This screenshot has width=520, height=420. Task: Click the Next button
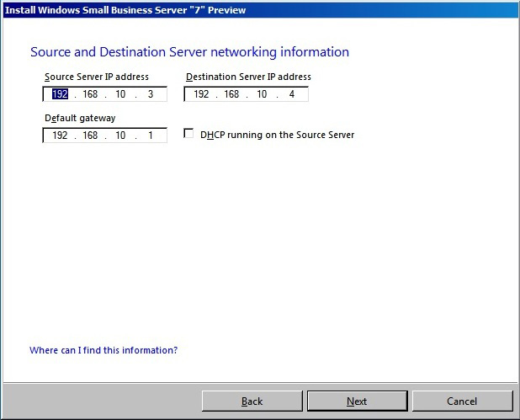coord(357,401)
